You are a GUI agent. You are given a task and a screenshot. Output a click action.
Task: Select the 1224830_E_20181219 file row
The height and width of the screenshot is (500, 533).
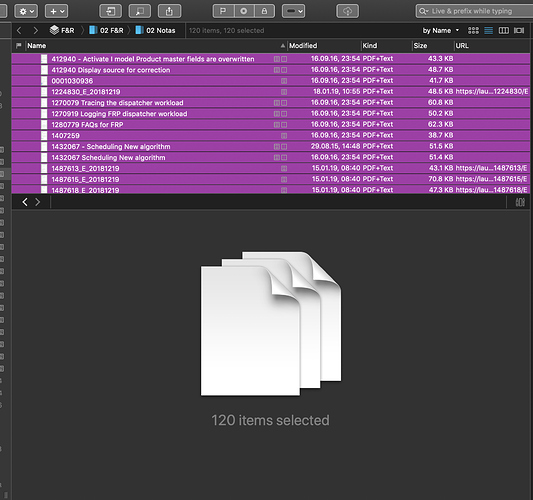(271, 91)
